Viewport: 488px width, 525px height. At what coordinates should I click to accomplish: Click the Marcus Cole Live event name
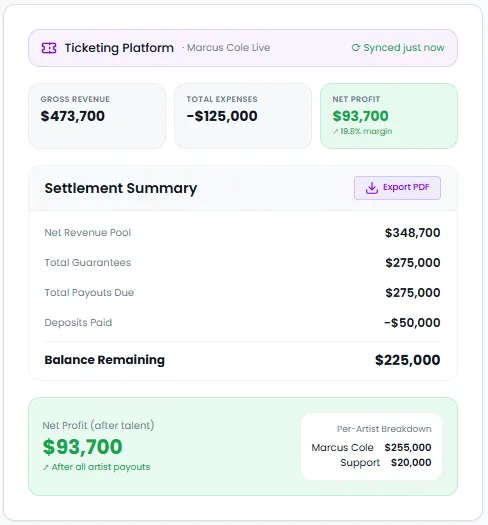coord(228,48)
